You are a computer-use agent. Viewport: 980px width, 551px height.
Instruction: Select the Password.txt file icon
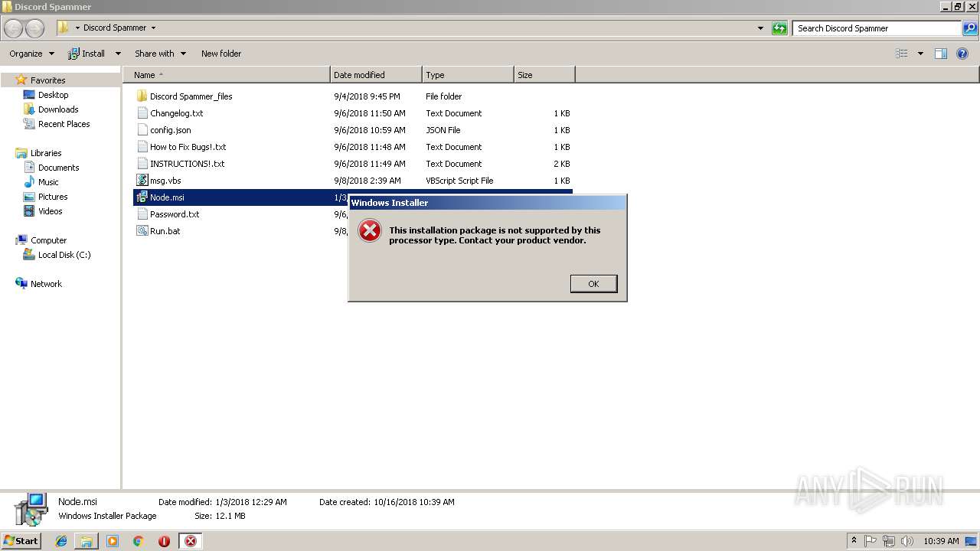coord(142,214)
